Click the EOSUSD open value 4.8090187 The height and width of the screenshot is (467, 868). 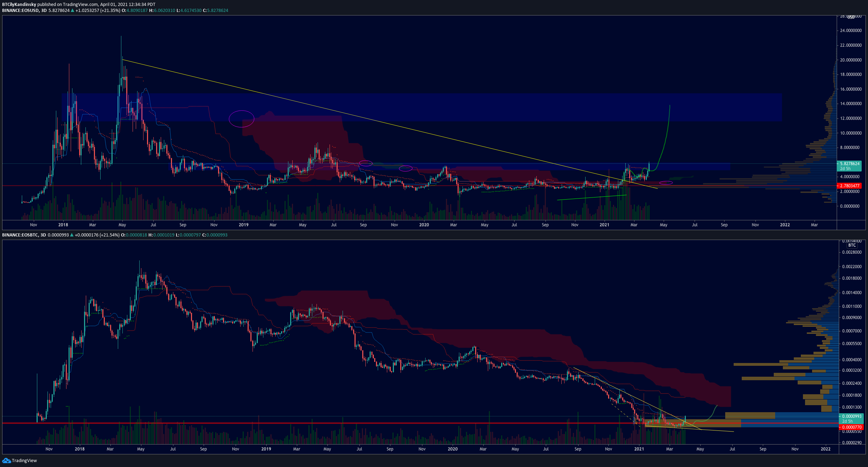click(x=137, y=11)
